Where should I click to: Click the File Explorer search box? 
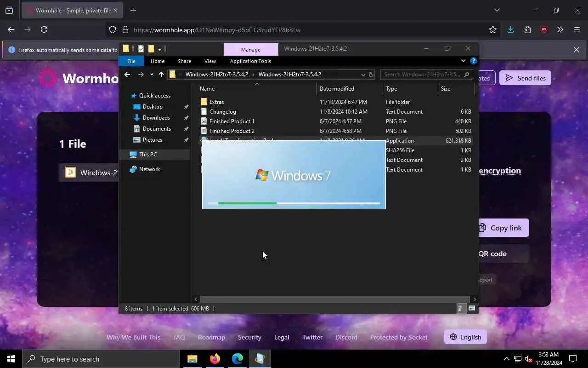(x=426, y=75)
